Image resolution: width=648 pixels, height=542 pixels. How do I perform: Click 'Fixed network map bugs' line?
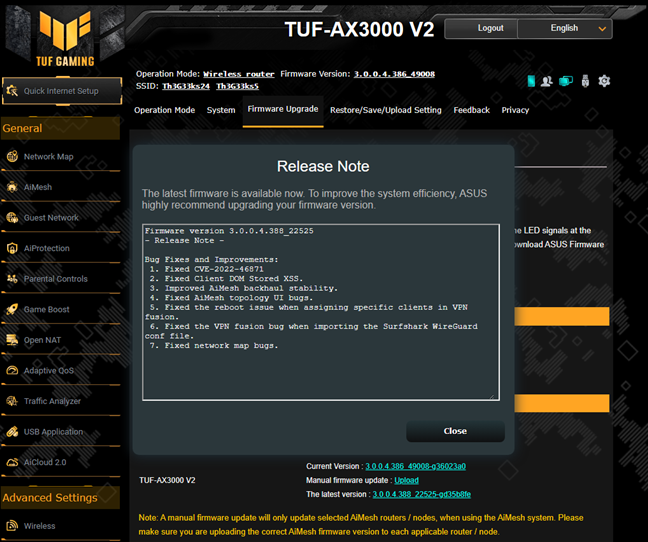(214, 345)
